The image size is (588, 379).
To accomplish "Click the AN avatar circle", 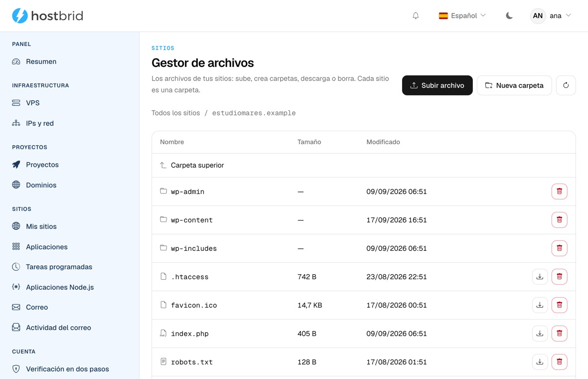I will 537,16.
